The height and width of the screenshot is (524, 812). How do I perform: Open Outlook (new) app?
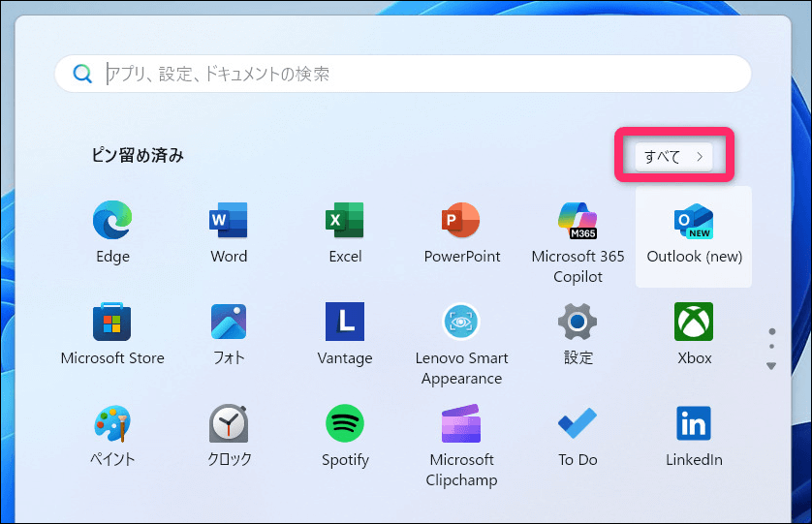pos(694,222)
